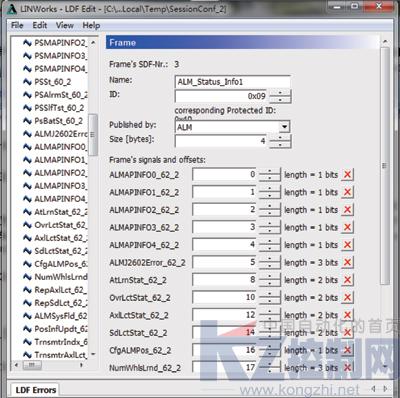Delete the ALMAPINFO0_62_2 signal with red X
The height and width of the screenshot is (398, 400).
(x=347, y=174)
